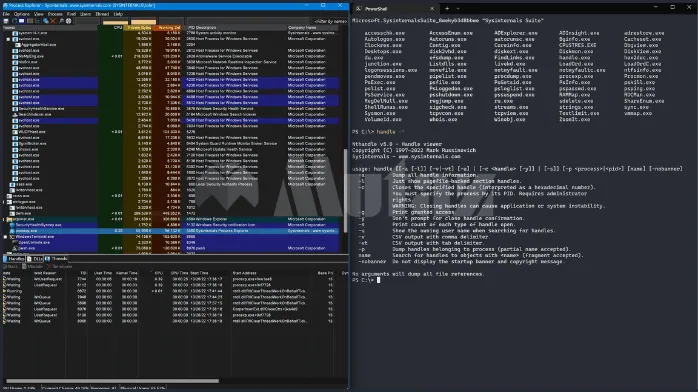
Task: Sort by the CPU column header
Action: click(x=110, y=28)
